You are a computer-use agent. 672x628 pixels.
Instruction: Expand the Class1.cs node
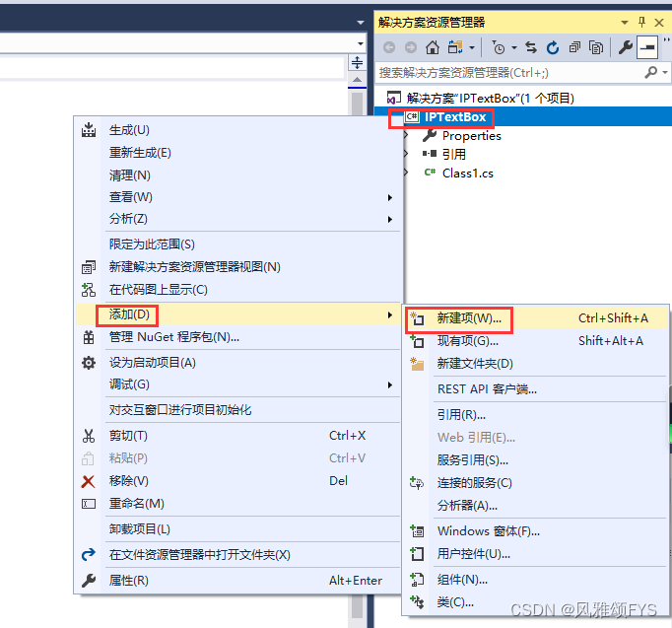406,173
